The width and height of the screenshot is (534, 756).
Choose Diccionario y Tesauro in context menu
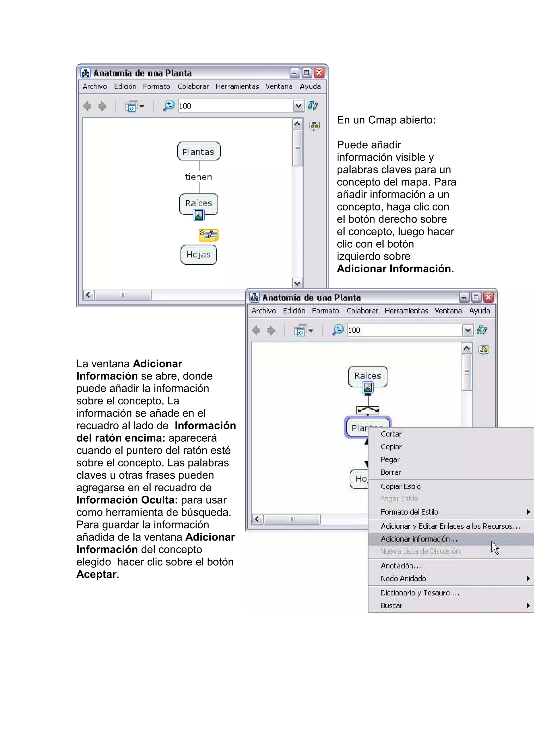451,593
